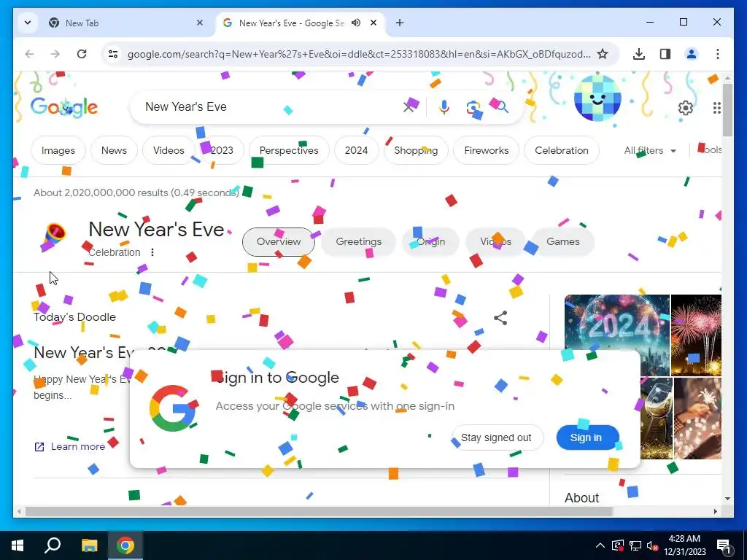This screenshot has height=560, width=747.
Task: Go forward with the browser forward arrow
Action: pos(55,54)
